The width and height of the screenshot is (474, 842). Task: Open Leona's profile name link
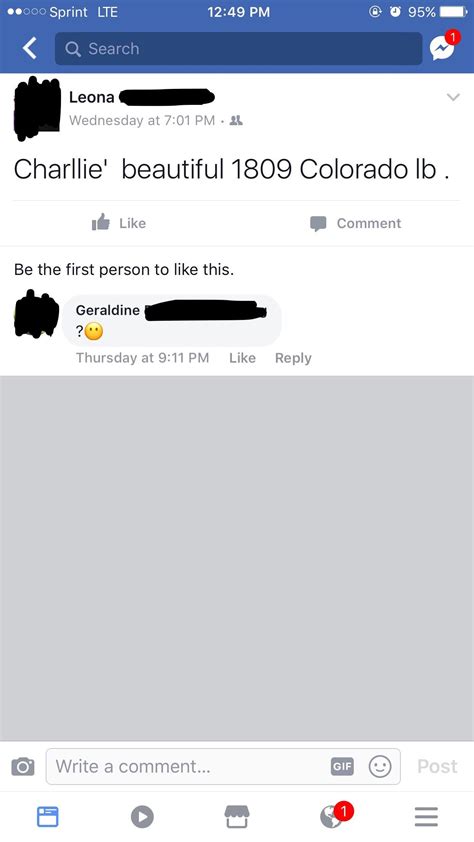pos(91,97)
